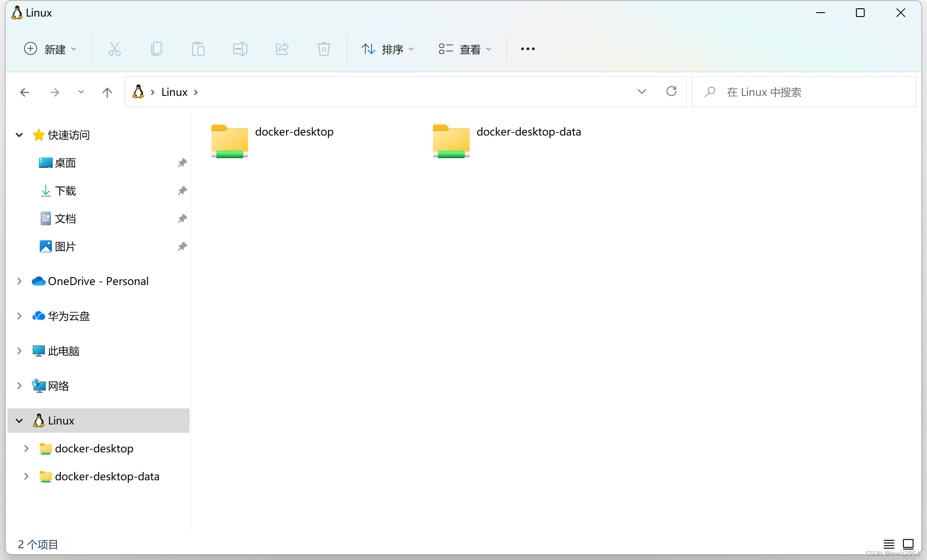
Task: Navigate up one level with the up arrow
Action: (x=107, y=92)
